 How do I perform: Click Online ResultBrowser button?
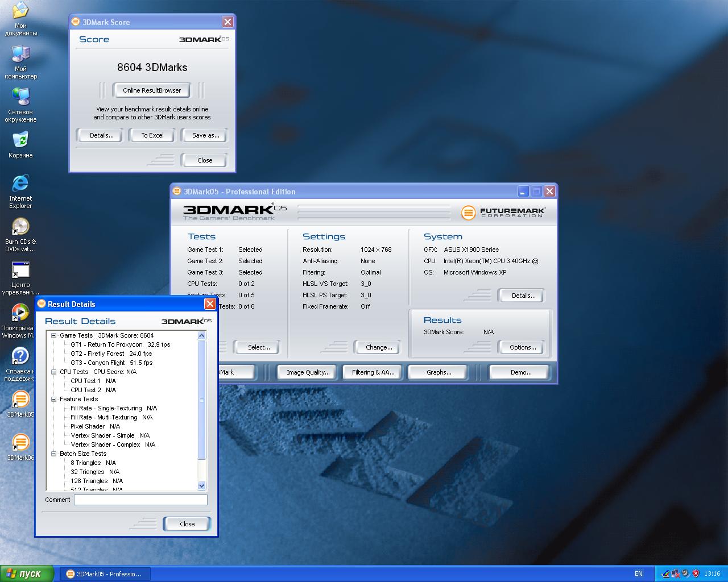click(152, 90)
